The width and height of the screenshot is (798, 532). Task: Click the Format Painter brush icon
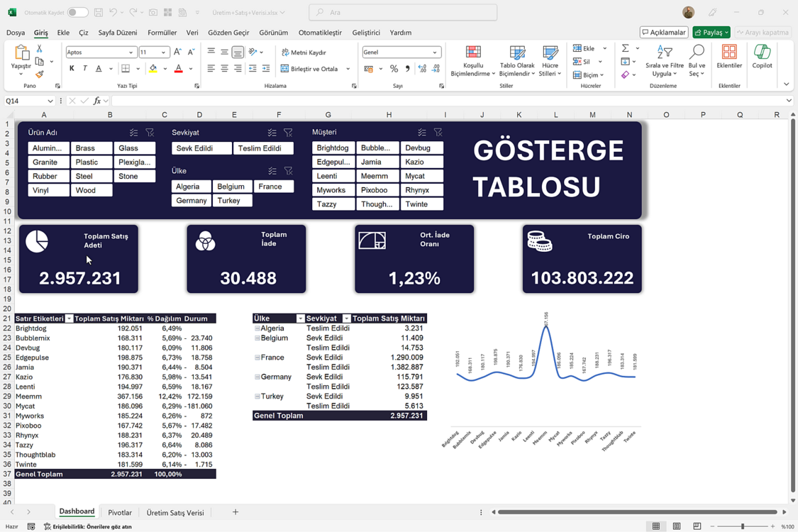[39, 74]
